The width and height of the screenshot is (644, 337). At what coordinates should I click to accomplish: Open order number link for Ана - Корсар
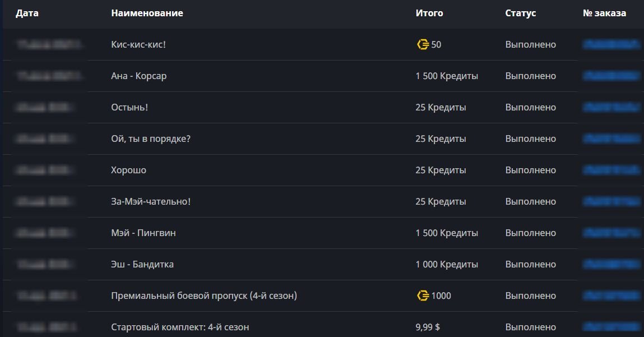tap(611, 76)
